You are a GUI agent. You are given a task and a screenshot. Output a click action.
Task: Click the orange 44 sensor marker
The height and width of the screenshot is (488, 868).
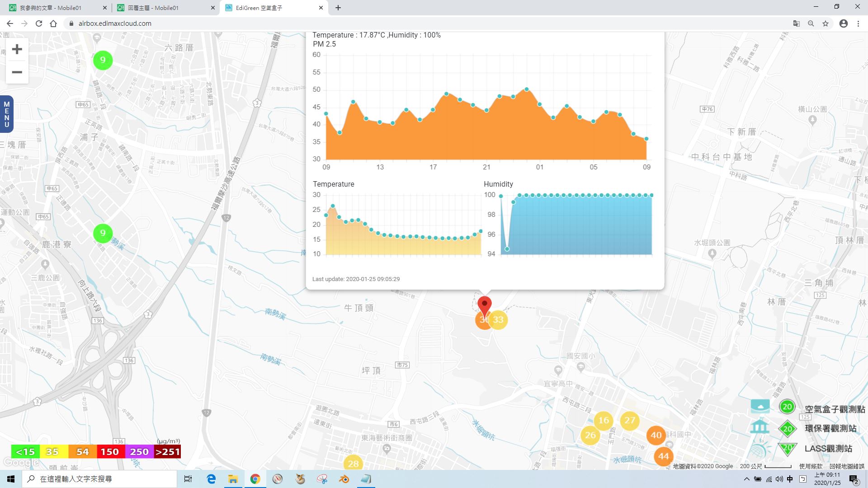[x=663, y=456]
